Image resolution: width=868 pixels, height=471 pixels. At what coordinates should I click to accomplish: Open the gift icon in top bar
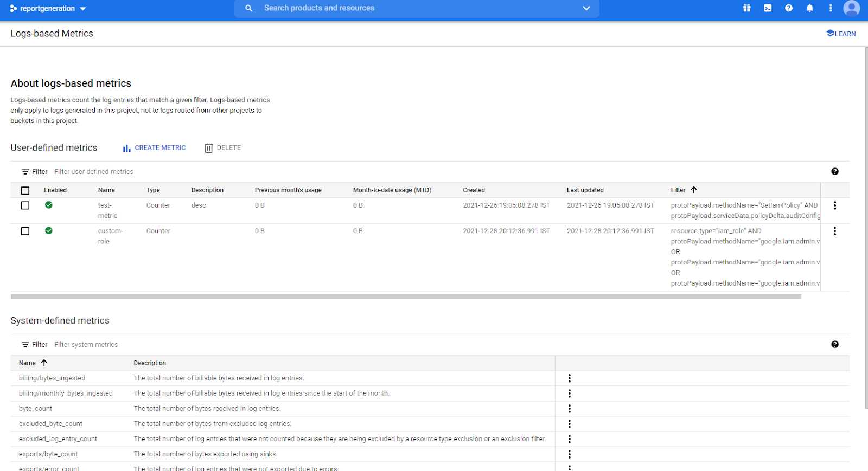click(746, 8)
